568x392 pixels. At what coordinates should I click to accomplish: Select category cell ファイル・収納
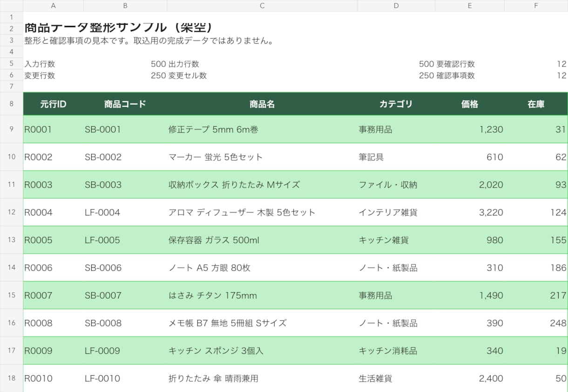point(396,185)
